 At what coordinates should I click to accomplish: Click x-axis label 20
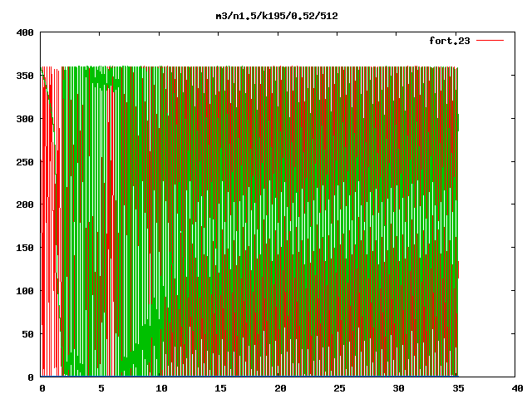coord(280,388)
